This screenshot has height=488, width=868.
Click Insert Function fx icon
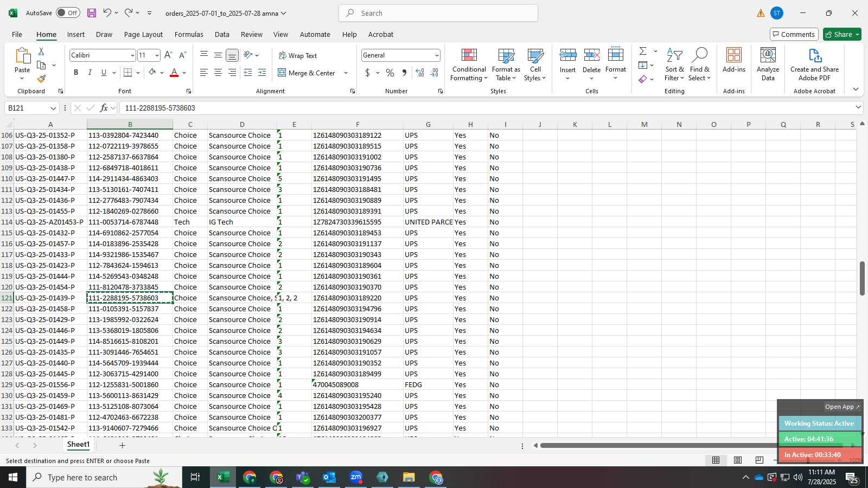point(104,108)
